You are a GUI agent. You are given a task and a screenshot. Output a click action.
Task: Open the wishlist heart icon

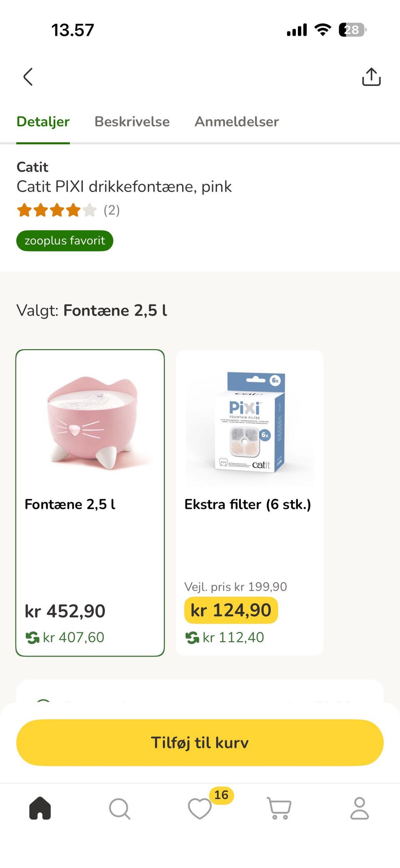coord(200,808)
